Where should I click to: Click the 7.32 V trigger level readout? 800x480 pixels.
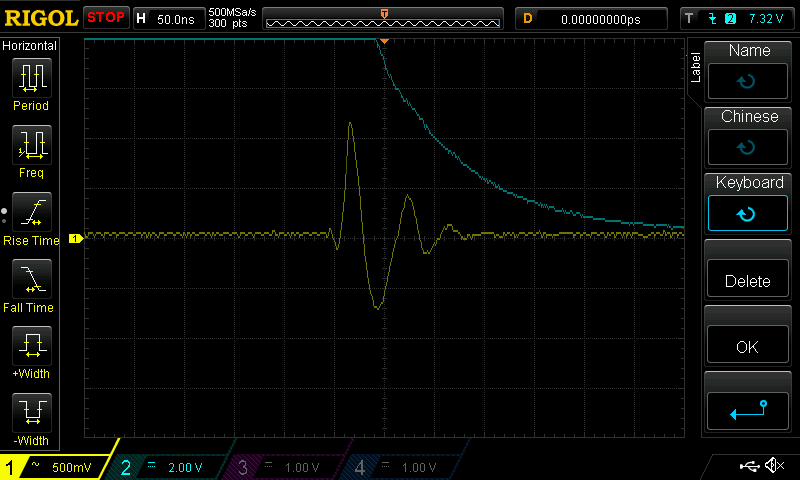(765, 19)
